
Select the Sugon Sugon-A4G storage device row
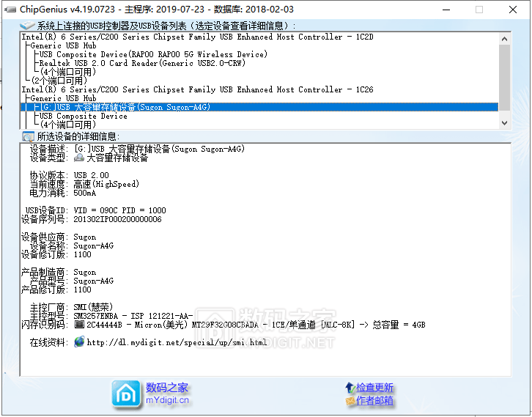pyautogui.click(x=259, y=107)
